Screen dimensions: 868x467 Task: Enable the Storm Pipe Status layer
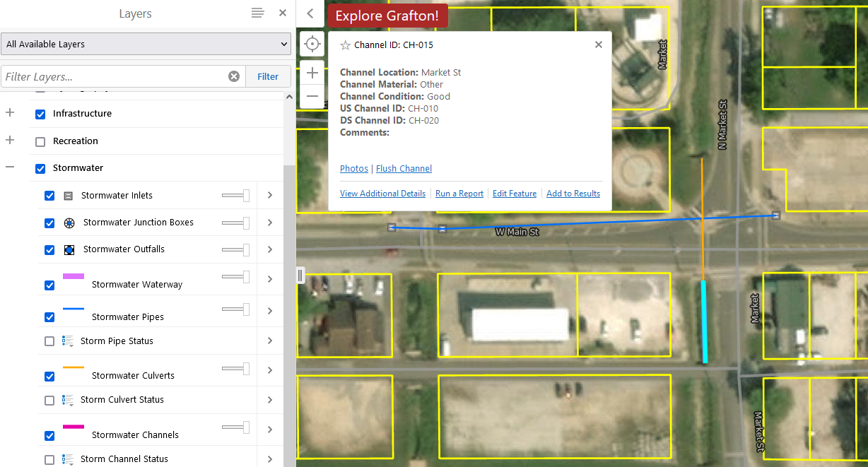tap(49, 341)
